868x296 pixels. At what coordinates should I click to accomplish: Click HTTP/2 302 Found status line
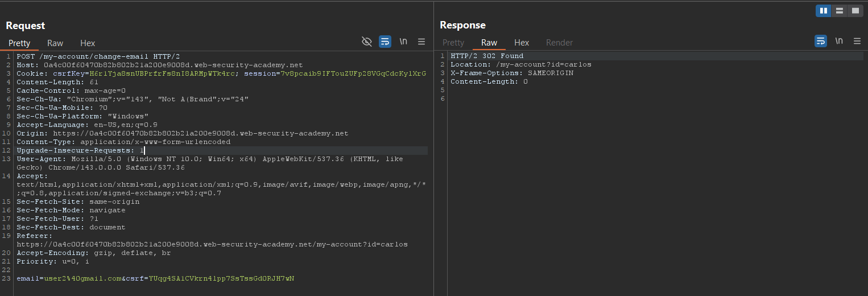[x=487, y=56]
